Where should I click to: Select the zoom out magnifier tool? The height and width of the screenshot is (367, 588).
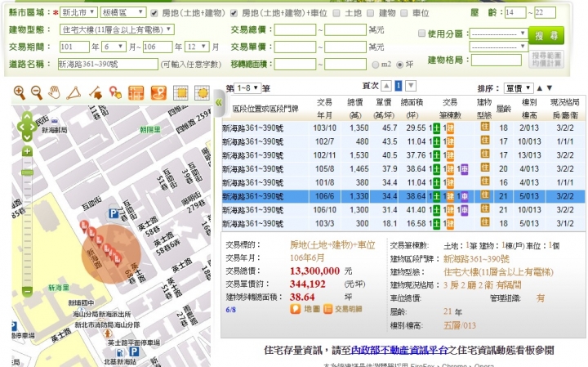coord(37,92)
